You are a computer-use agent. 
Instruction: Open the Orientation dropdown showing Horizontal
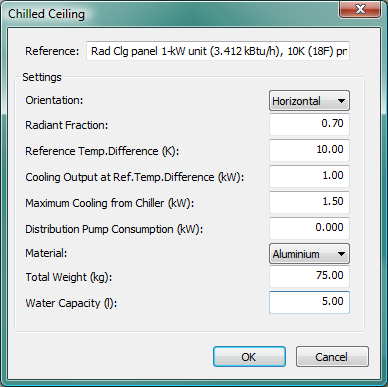coord(309,100)
